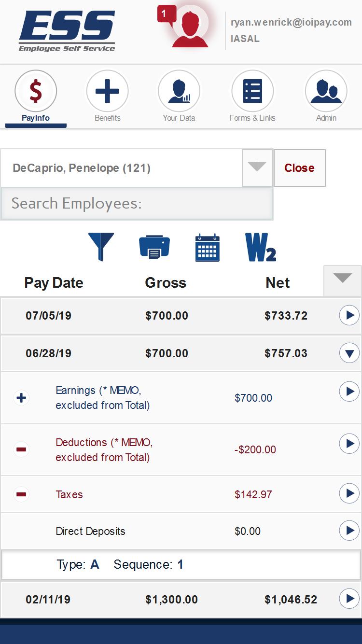Screen dimensions: 362x644
Task: Go to Forms & Links
Action: [252, 91]
